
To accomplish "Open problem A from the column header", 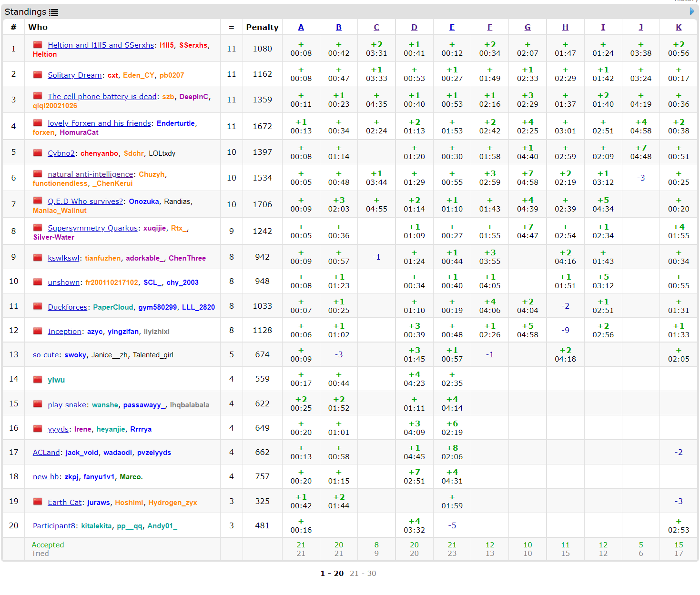I will [301, 28].
